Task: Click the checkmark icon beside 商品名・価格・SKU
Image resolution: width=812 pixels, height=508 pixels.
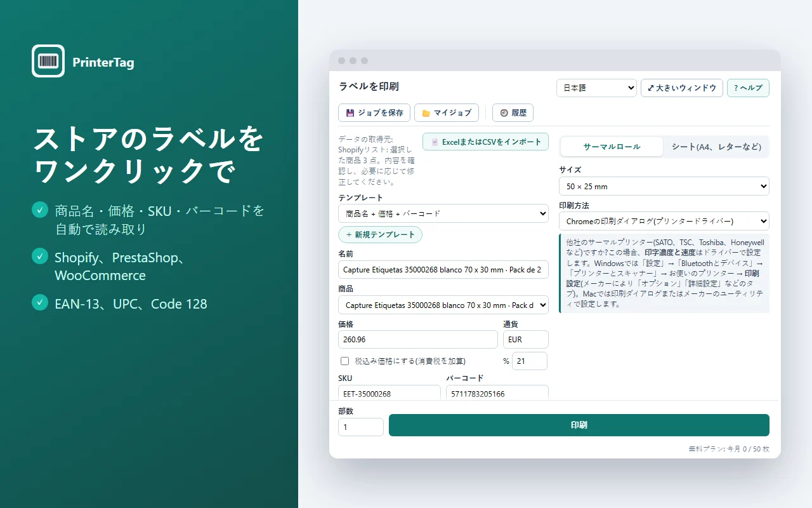Action: pyautogui.click(x=40, y=210)
